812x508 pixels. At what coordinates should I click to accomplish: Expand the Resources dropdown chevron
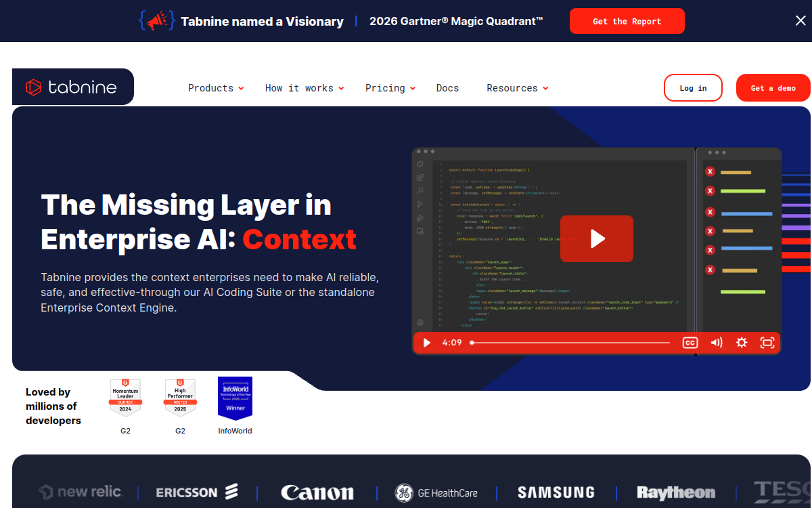coord(545,88)
